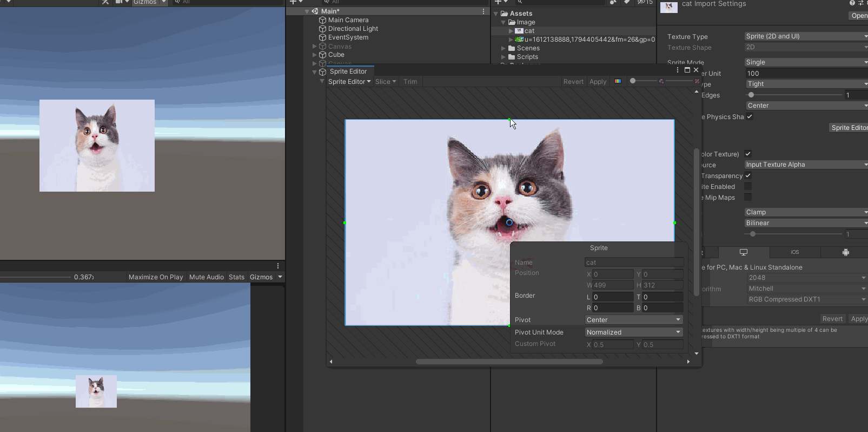Open Filter Mode dropdown showing Bilinear

(x=806, y=223)
